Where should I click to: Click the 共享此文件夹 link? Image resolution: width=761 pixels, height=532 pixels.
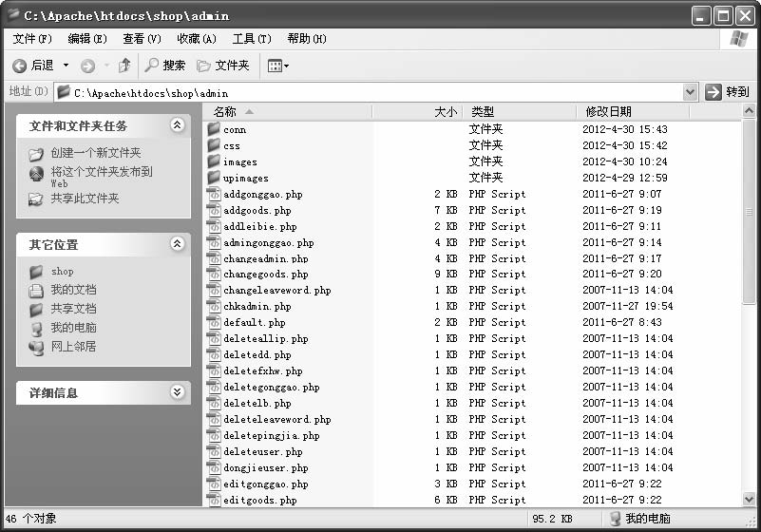[85, 199]
